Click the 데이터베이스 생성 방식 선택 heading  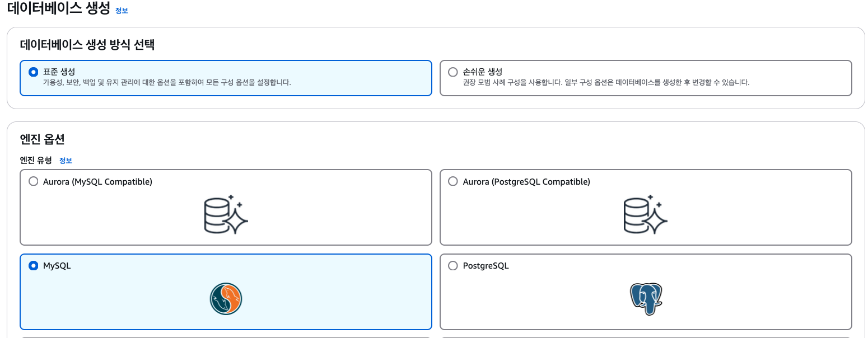click(87, 45)
